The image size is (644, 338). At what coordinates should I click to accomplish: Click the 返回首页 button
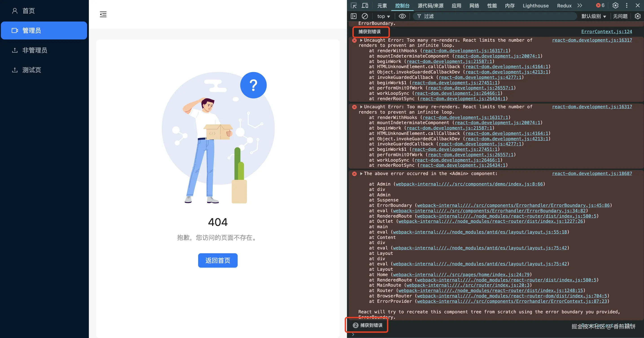pos(217,260)
